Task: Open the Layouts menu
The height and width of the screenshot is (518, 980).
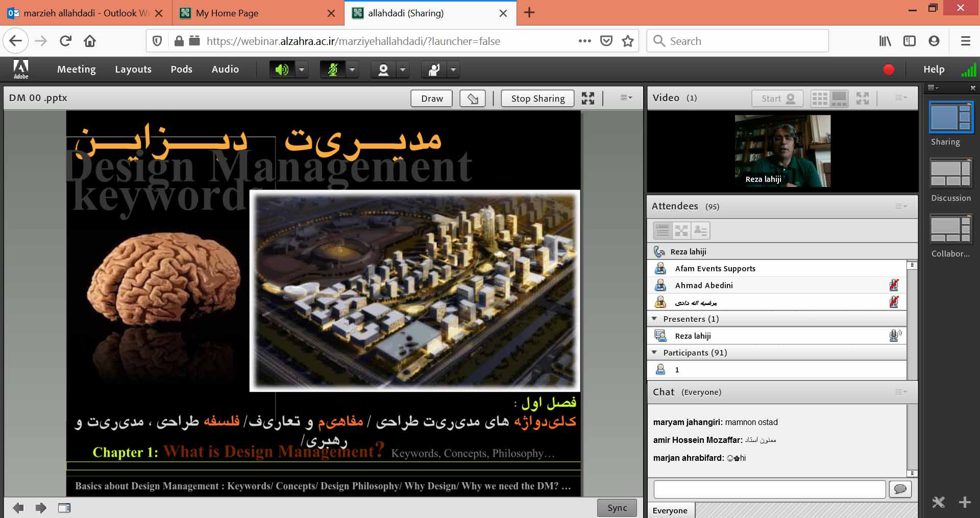Action: click(133, 69)
